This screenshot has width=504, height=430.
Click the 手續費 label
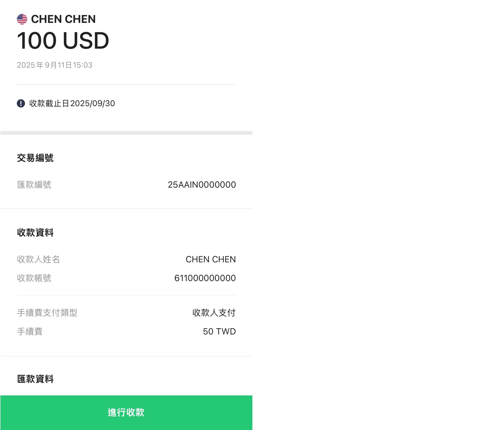pyautogui.click(x=30, y=331)
